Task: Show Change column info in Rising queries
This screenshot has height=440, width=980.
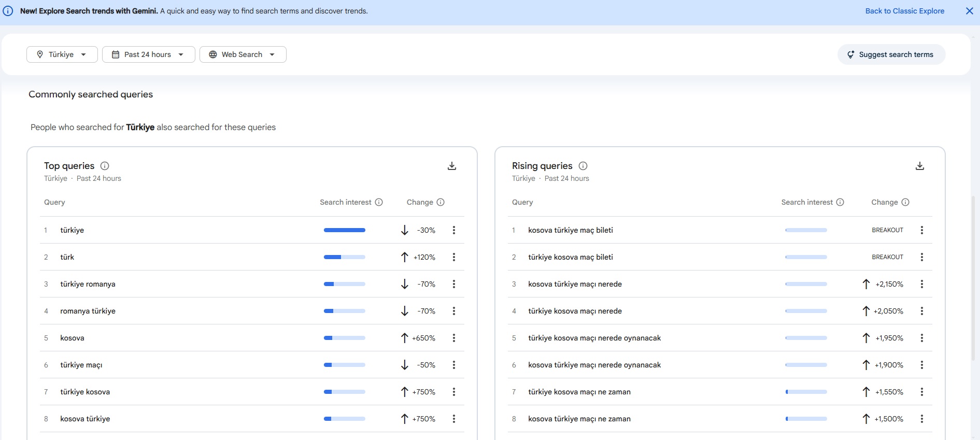Action: 905,202
